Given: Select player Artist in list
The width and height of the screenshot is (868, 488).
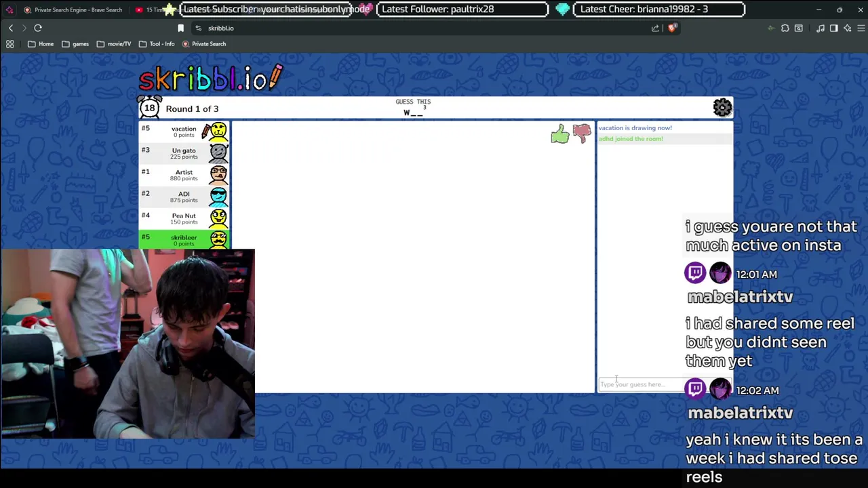Looking at the screenshot, I should [x=184, y=175].
